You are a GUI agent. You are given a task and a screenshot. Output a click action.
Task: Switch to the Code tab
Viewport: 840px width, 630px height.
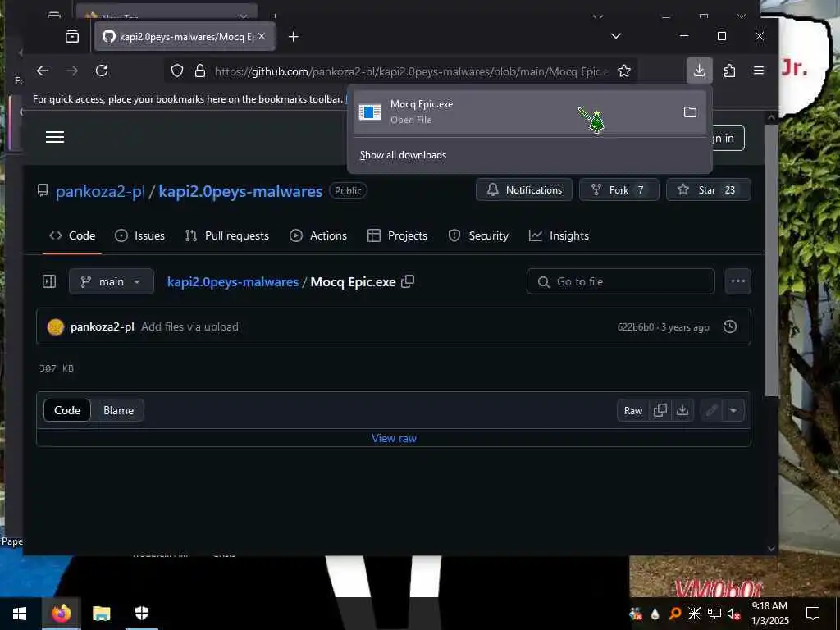(x=72, y=235)
